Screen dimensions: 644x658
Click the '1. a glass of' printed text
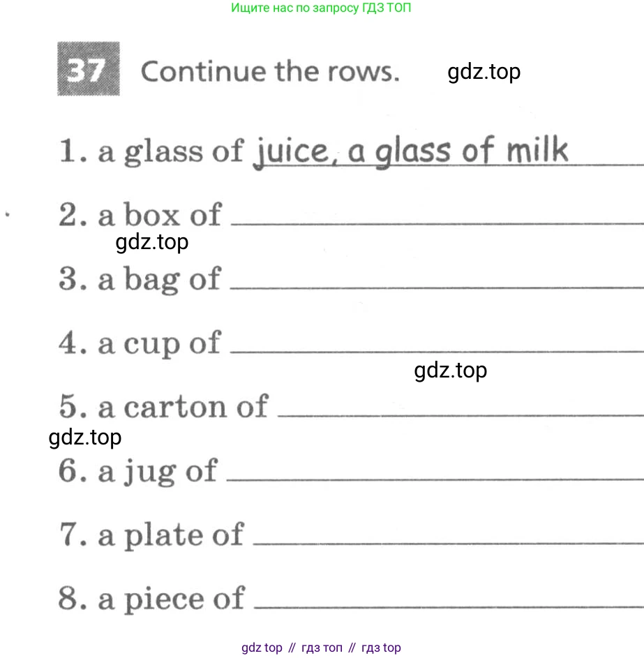(151, 151)
